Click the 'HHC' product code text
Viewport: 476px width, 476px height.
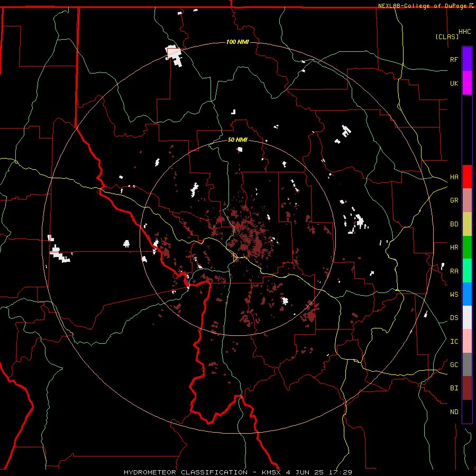tap(464, 32)
